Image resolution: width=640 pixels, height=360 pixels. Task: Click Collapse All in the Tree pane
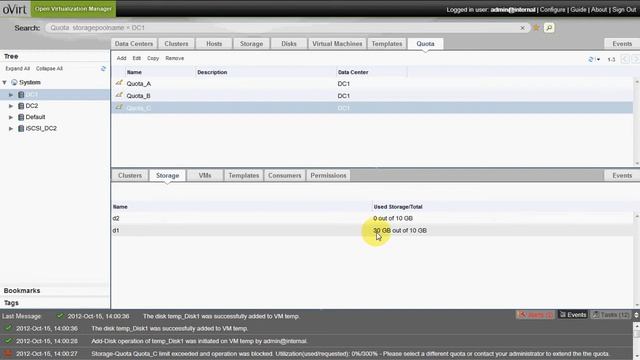pos(49,69)
